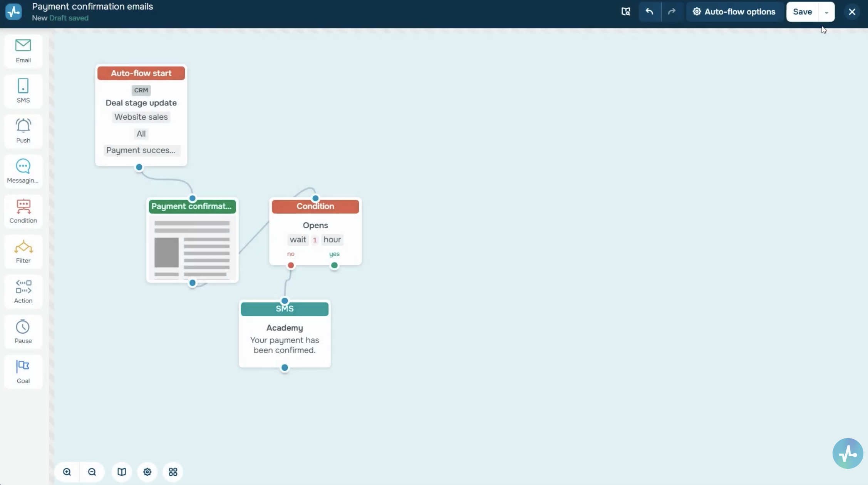Click the CRM badge

[141, 90]
